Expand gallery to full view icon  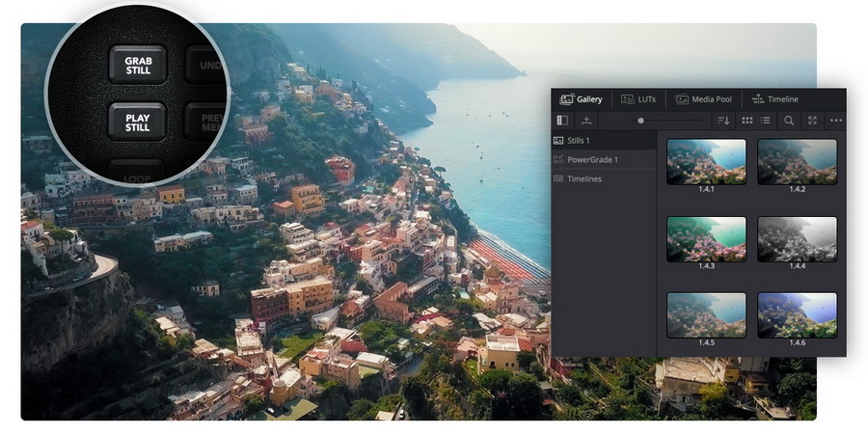813,121
